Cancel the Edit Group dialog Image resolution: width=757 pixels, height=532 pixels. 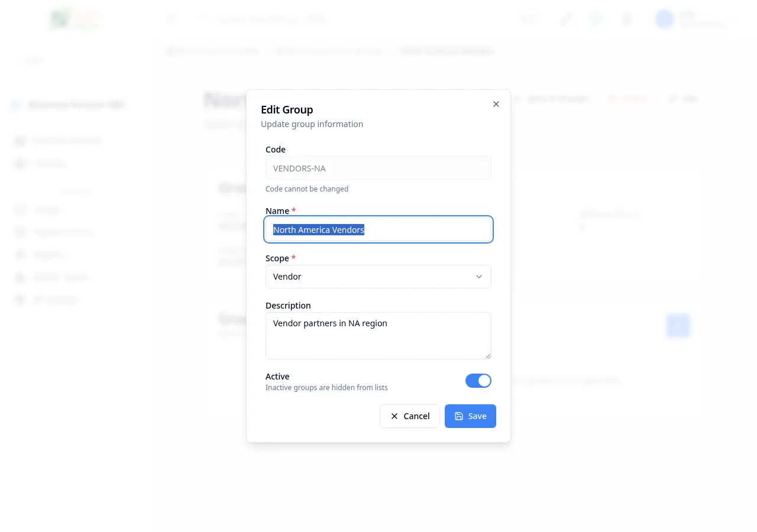(409, 416)
